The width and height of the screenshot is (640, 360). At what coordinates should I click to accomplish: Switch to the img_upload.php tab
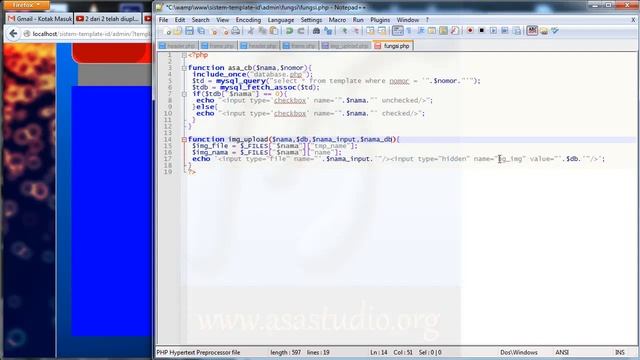(x=345, y=46)
